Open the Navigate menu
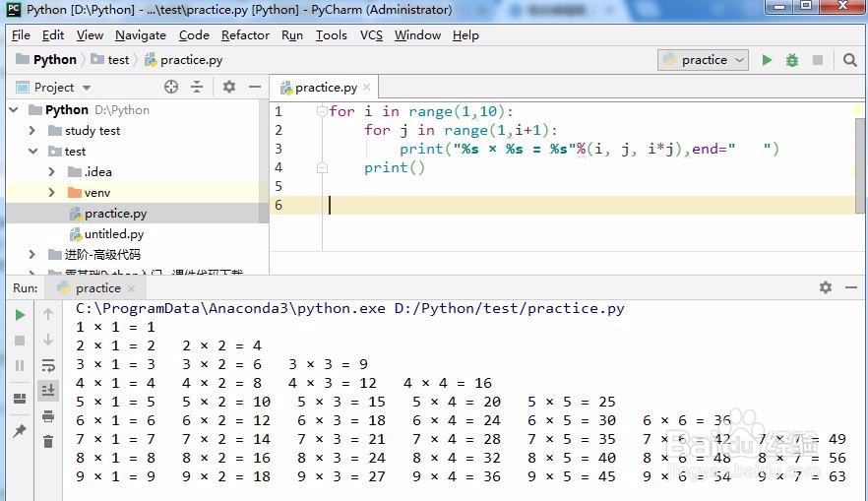868x501 pixels. 141,35
